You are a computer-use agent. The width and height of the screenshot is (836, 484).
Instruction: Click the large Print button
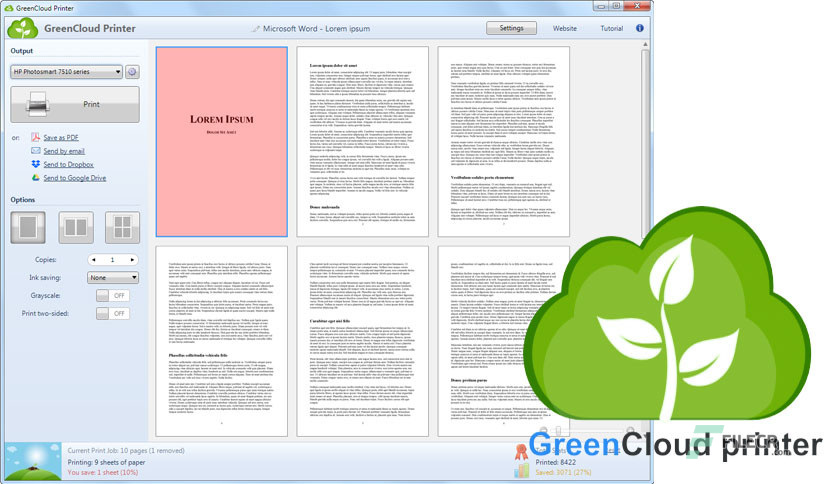point(75,104)
